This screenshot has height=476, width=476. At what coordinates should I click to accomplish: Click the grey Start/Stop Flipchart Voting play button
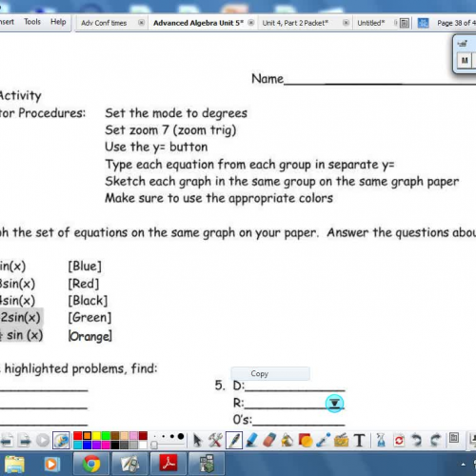[x=43, y=441]
